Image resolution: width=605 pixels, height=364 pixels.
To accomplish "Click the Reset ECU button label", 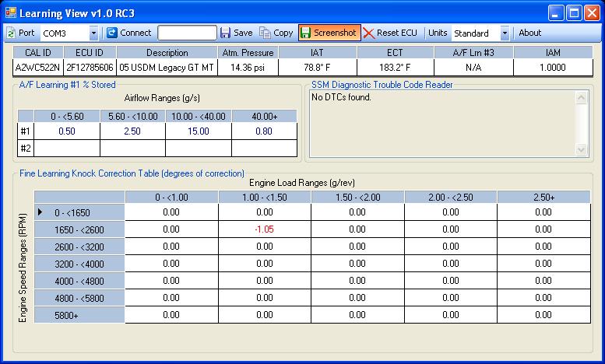I will (x=397, y=33).
